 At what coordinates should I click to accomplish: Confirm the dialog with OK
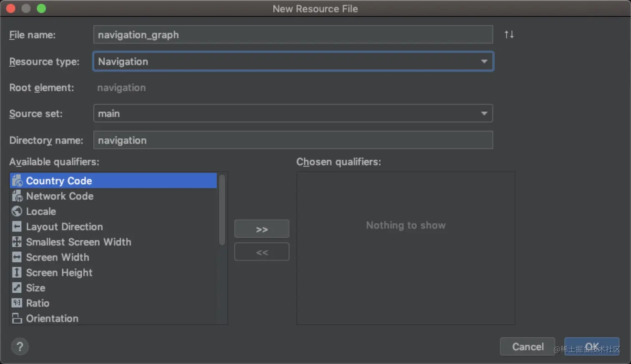click(x=591, y=346)
